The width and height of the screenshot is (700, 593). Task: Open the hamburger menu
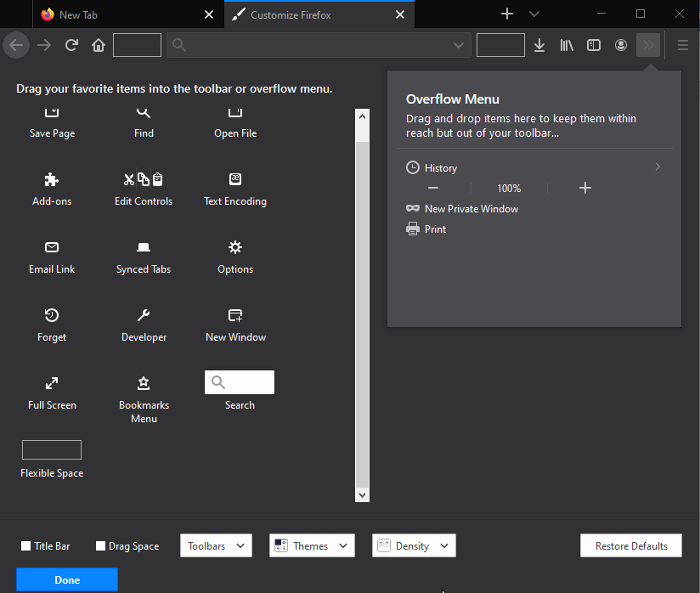(x=682, y=45)
